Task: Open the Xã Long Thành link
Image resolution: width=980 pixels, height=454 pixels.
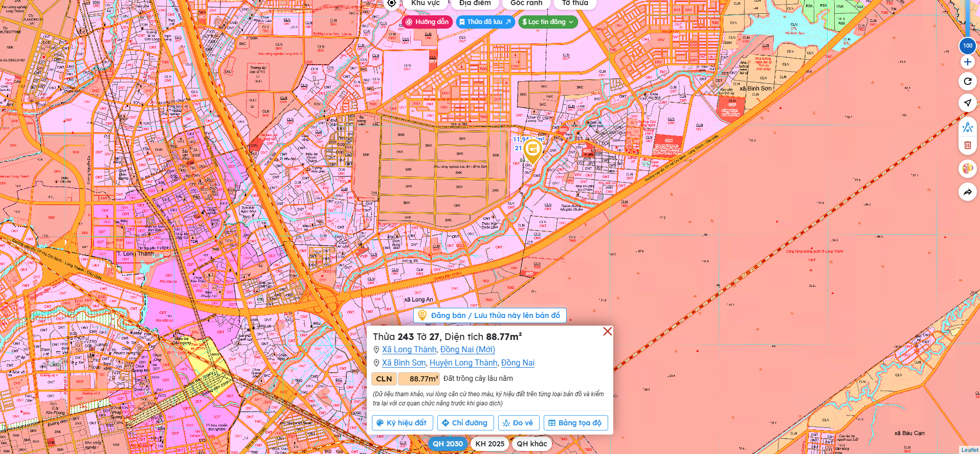Action: pyautogui.click(x=409, y=350)
